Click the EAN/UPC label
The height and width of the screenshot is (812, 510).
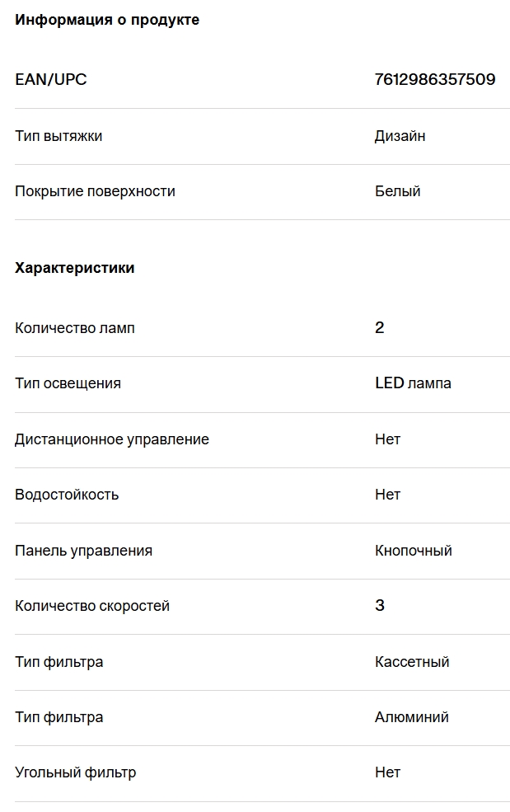tap(51, 79)
